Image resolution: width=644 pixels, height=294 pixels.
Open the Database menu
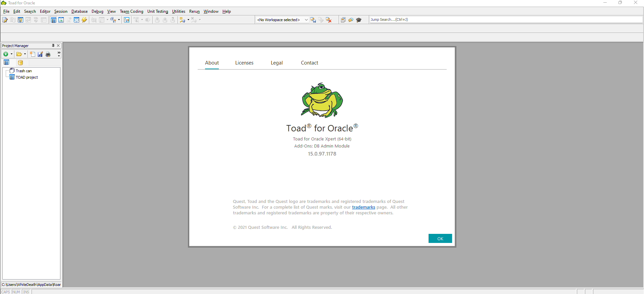80,11
